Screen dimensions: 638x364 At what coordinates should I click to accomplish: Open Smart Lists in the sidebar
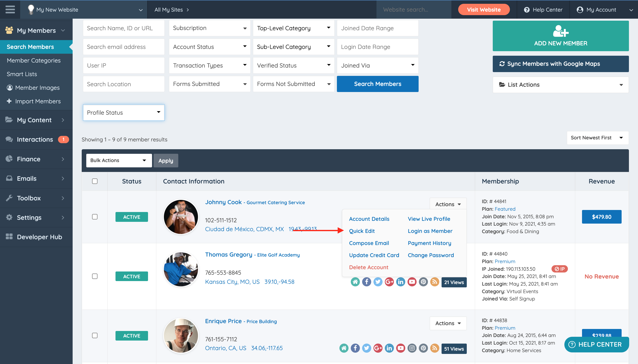(x=22, y=74)
